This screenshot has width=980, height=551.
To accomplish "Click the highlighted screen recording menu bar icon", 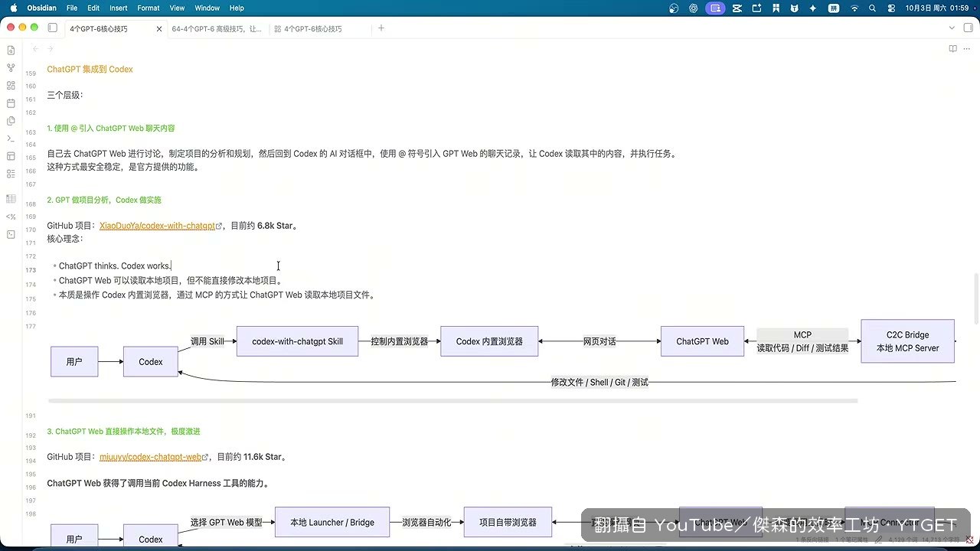I will [x=716, y=8].
